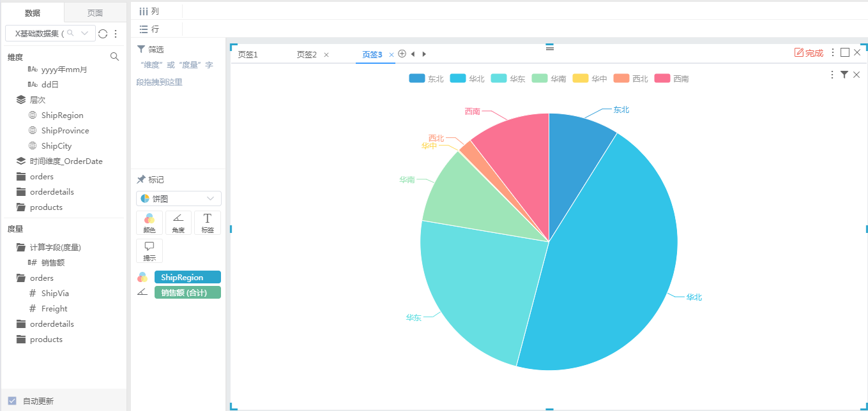Screen dimensions: 868x411
Task: Add a new tab with plus icon
Action: (402, 54)
